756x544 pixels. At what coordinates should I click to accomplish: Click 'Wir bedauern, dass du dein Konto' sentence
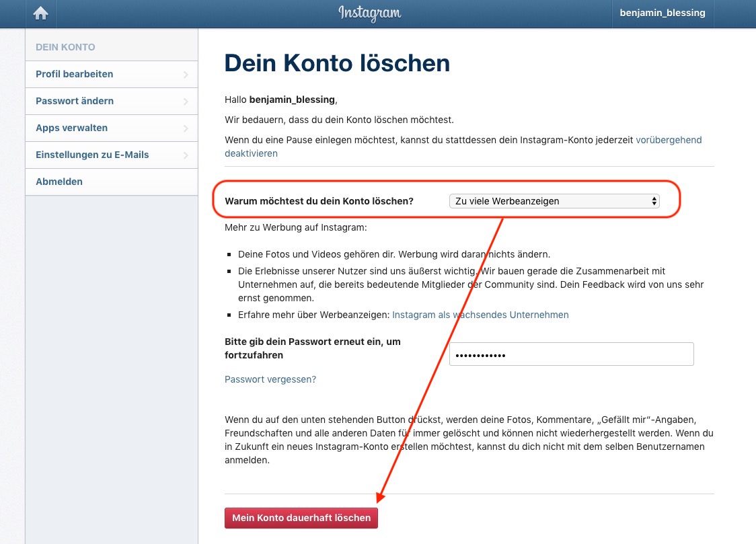pos(339,120)
